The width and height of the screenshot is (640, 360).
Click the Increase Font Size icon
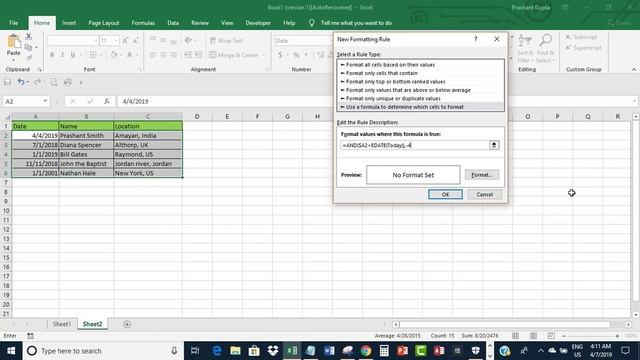[x=125, y=40]
